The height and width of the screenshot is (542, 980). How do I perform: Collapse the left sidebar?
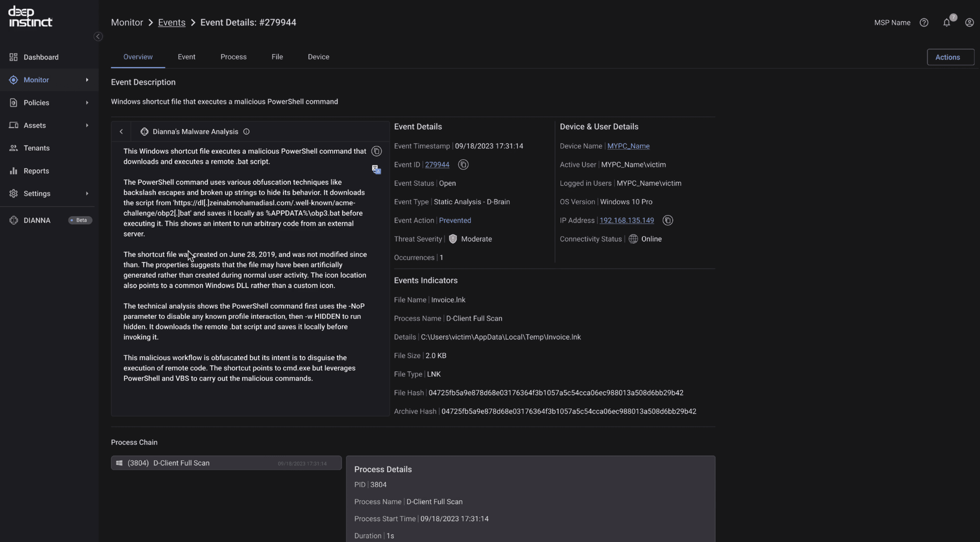click(x=98, y=37)
